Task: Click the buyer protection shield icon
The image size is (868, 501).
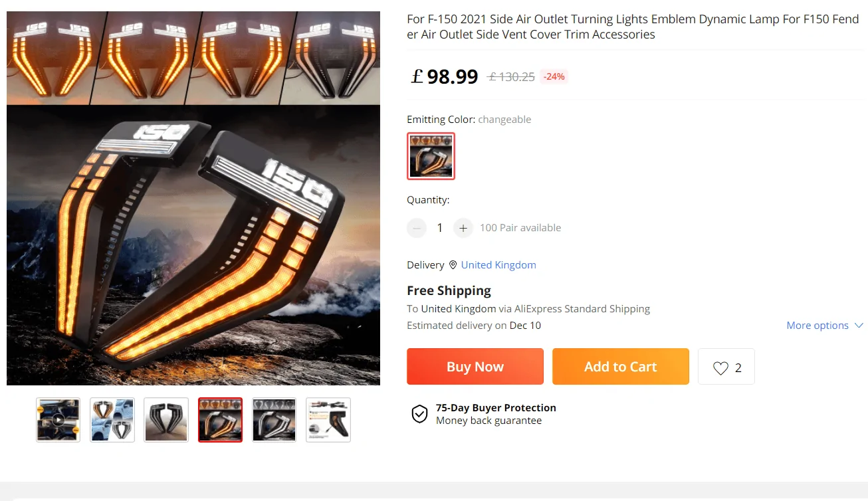Action: [419, 413]
